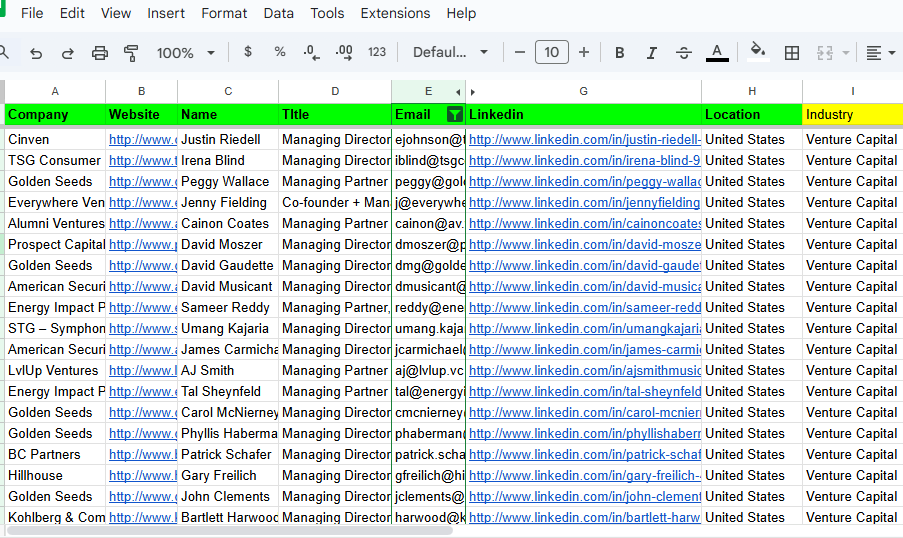The image size is (903, 538).
Task: Increase font size plus button
Action: coord(584,52)
